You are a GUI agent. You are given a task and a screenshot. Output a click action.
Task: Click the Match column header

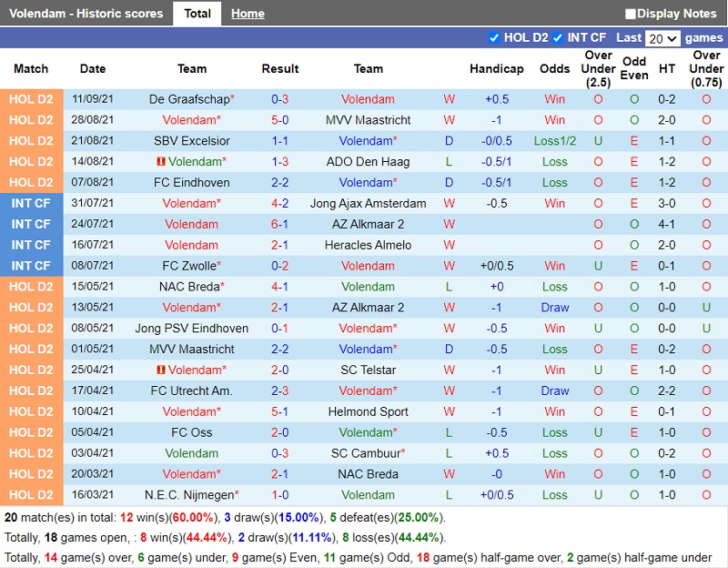coord(31,69)
